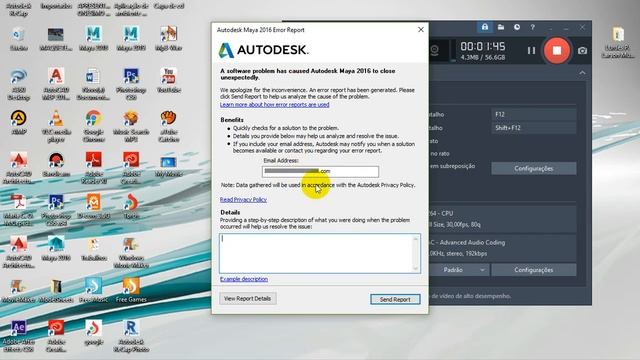Select the AutoCAD MEP desktop shortcut
The width and height of the screenshot is (640, 360).
56,84
